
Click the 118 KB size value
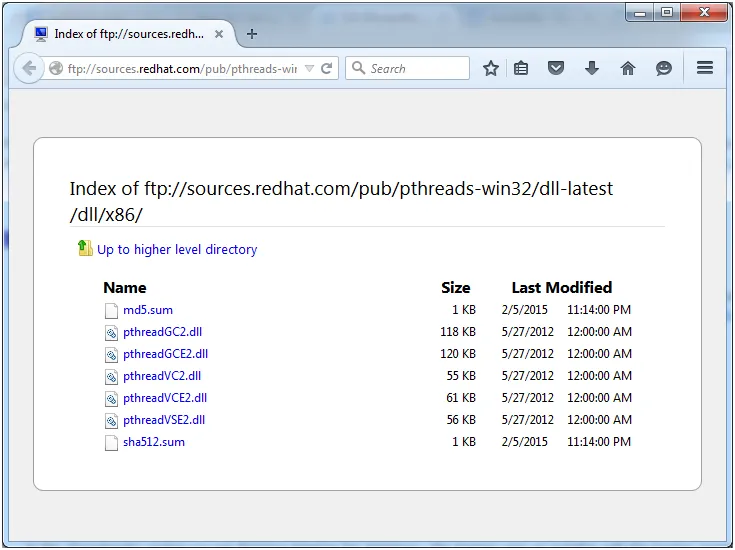(458, 332)
